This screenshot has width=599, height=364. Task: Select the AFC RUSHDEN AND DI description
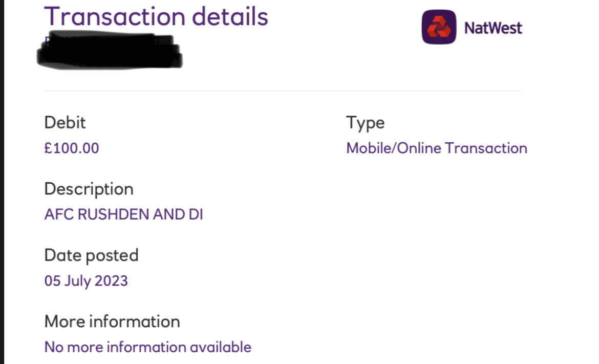(123, 215)
